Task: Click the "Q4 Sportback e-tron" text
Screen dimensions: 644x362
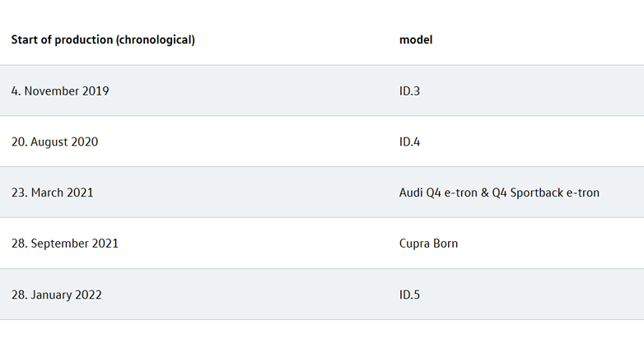Action: [x=546, y=193]
